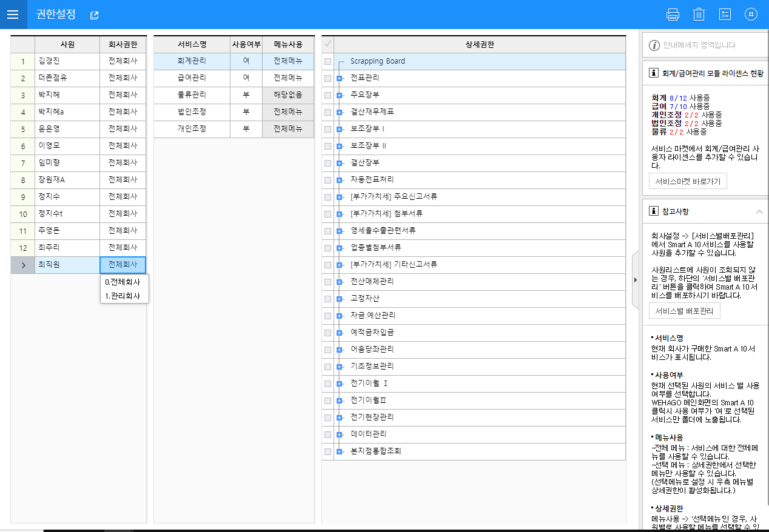
Task: Tick the 전표관리 checkbox
Action: pos(328,78)
